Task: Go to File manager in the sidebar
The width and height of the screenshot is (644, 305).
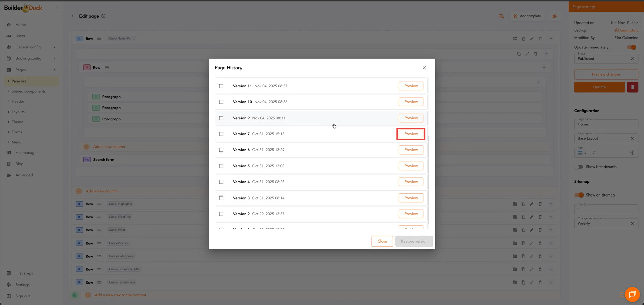Action: 26,152
